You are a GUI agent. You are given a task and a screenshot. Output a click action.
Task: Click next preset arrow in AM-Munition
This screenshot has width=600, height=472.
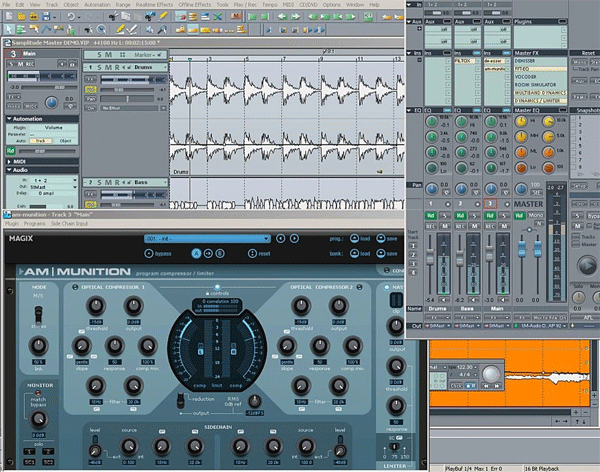294,238
